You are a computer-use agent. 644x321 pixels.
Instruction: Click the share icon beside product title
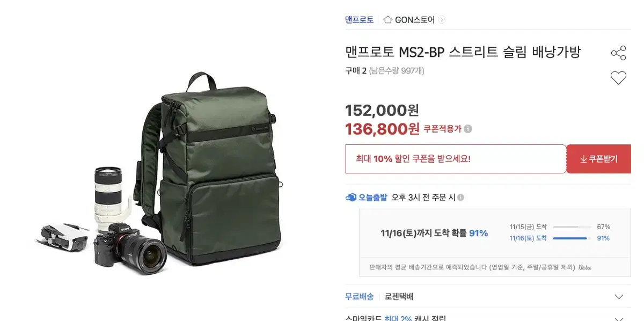(619, 53)
